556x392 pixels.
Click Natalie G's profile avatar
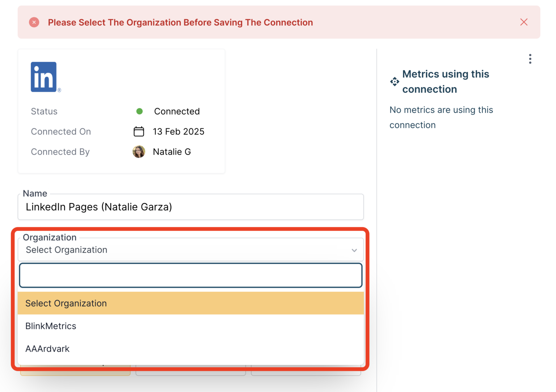(x=139, y=152)
